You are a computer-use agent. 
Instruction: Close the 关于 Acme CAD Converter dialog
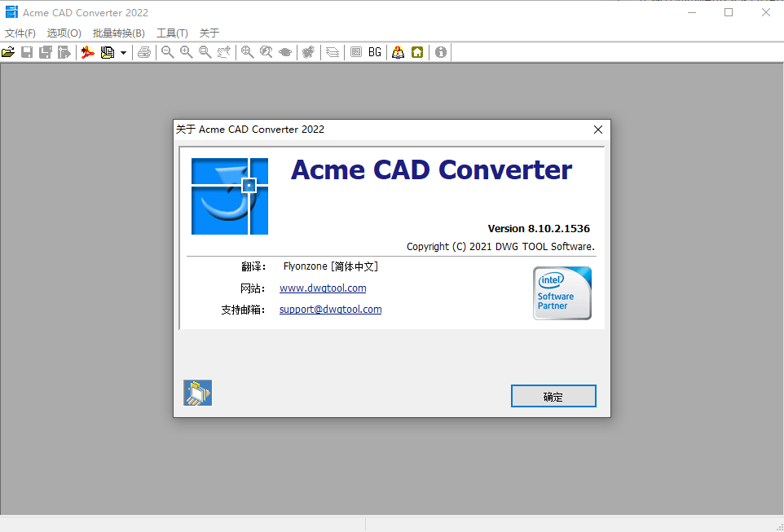pyautogui.click(x=598, y=130)
